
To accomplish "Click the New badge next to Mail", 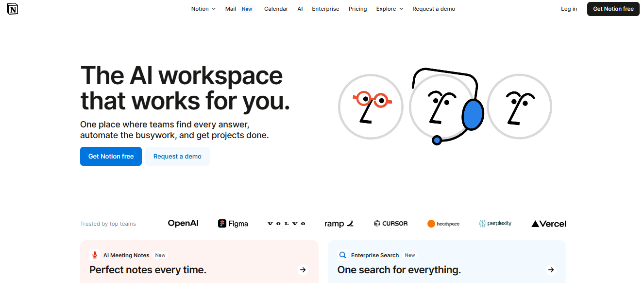I will click(247, 9).
